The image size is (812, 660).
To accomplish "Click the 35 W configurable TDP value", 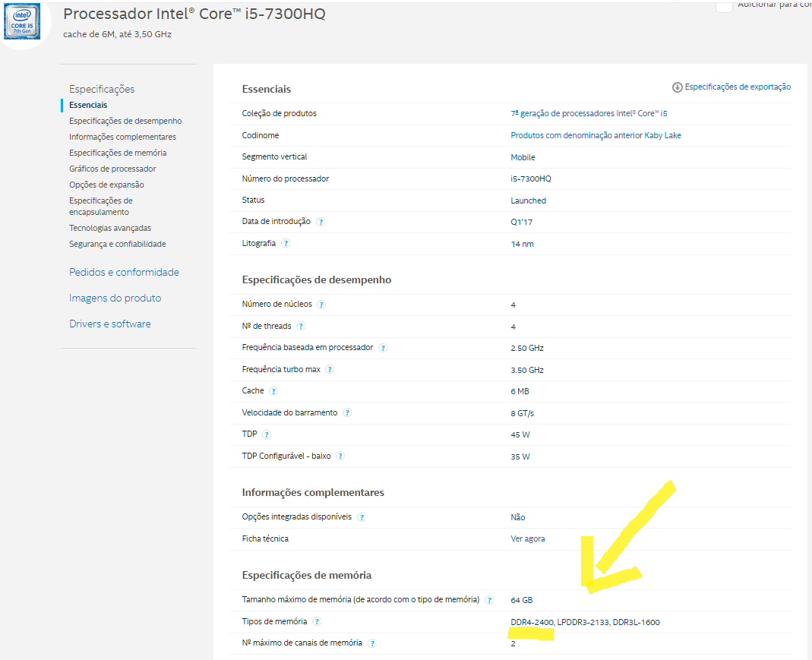I will pos(520,456).
